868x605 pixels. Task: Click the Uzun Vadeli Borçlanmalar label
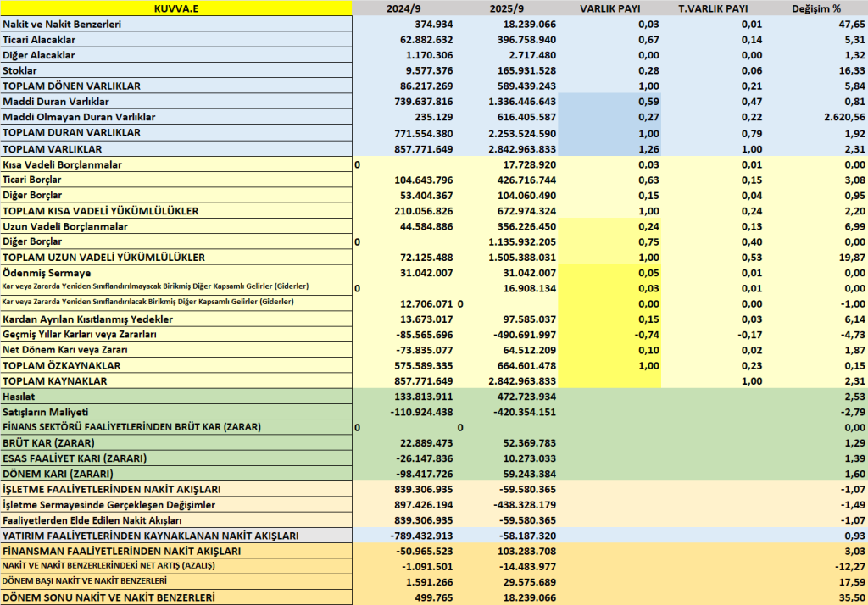pos(64,227)
